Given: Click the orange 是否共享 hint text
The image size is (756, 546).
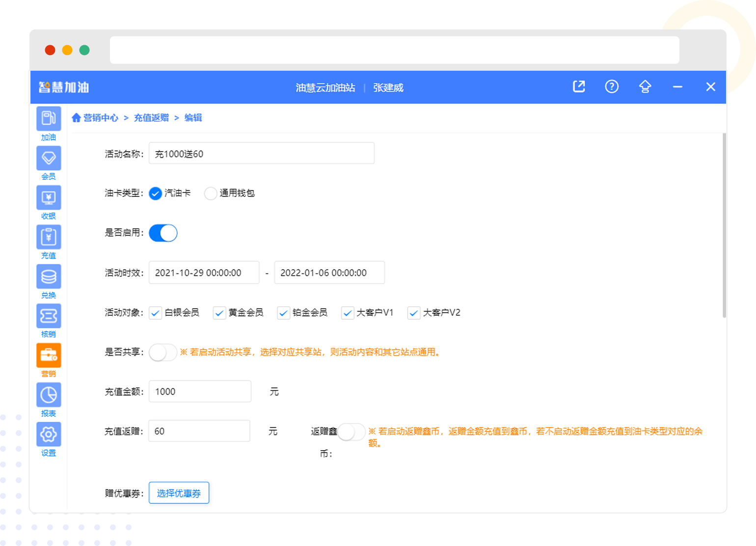Looking at the screenshot, I should (310, 352).
